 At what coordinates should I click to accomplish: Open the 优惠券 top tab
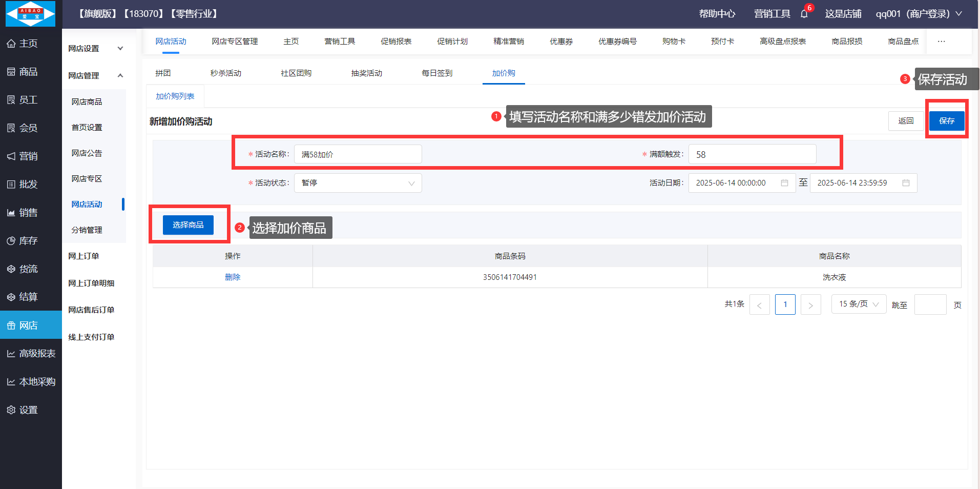[x=561, y=42]
